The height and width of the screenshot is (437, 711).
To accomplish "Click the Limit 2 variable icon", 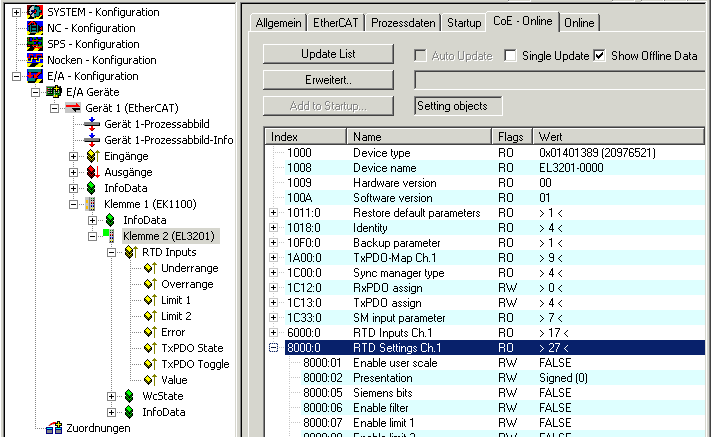I will tap(150, 316).
